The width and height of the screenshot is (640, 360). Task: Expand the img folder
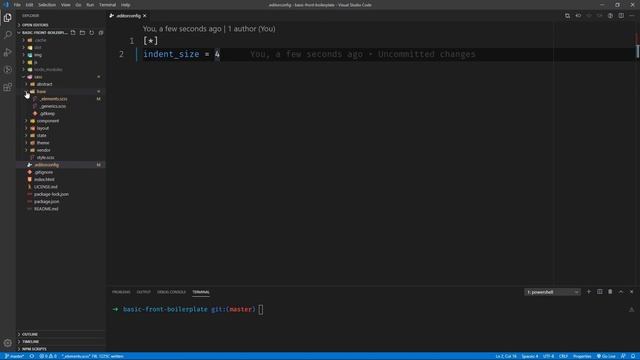(x=61, y=55)
